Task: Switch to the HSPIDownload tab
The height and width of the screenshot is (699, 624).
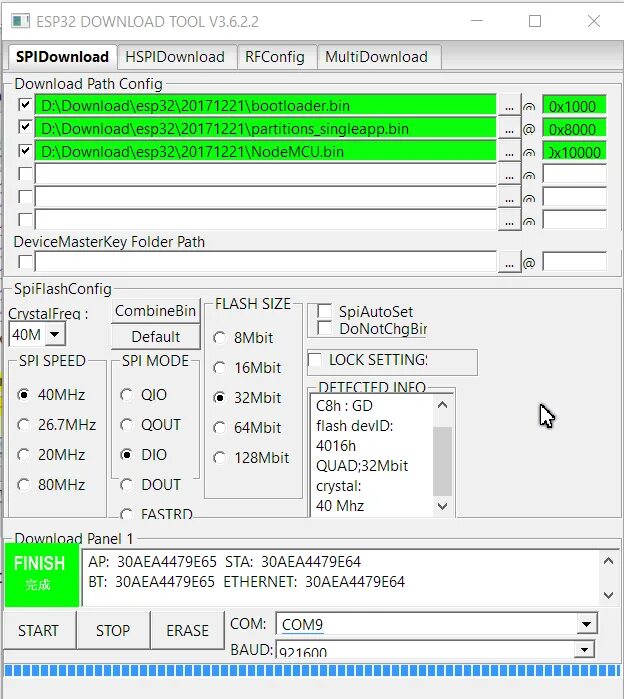Action: point(177,57)
